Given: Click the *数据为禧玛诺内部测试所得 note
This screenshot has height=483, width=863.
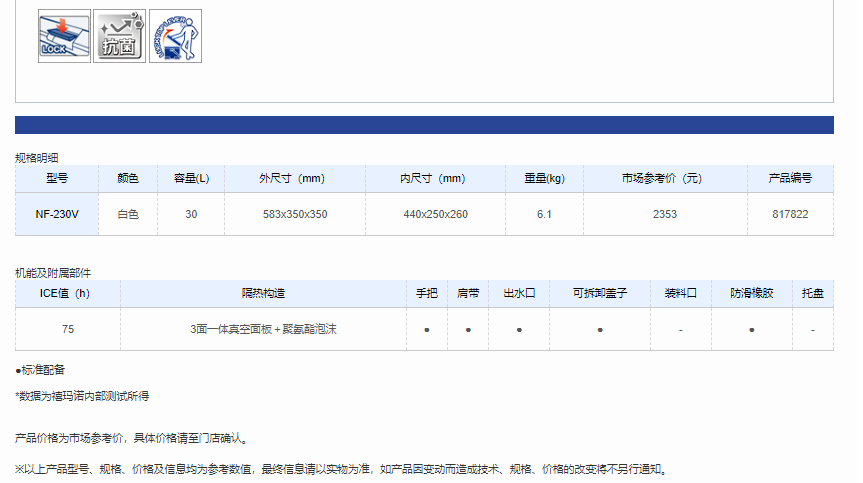Looking at the screenshot, I should [82, 396].
